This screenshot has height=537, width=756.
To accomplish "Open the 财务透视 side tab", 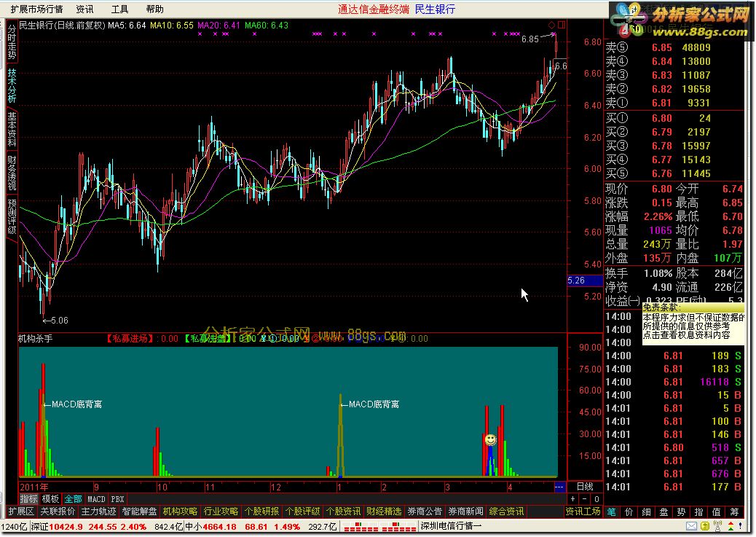I will click(x=12, y=173).
